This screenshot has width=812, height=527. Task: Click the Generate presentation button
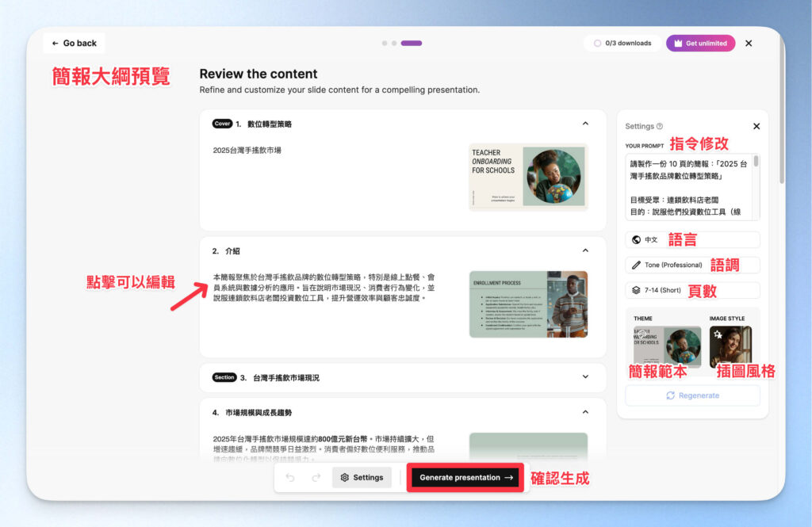(x=465, y=477)
